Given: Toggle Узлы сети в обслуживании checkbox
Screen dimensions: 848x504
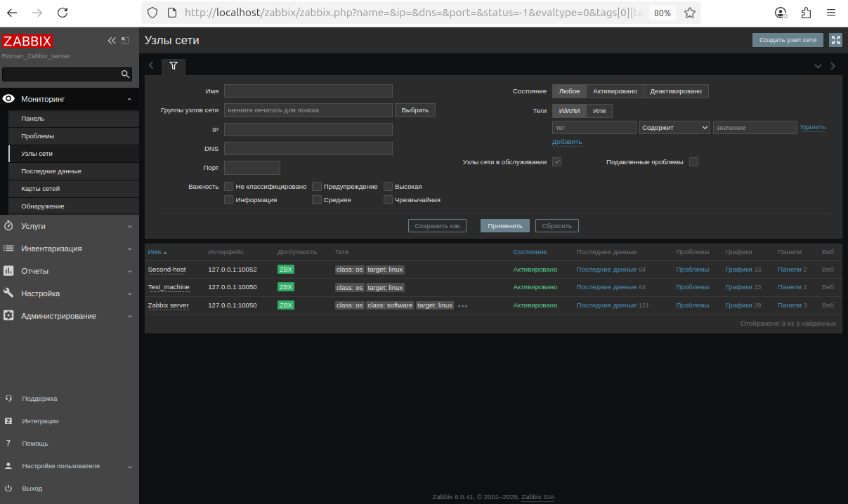Looking at the screenshot, I should [x=556, y=162].
